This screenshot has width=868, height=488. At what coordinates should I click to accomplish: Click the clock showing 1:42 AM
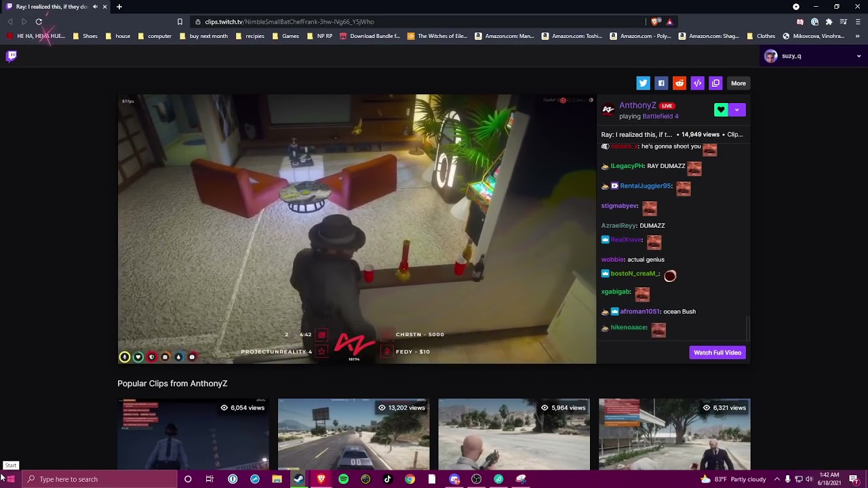[829, 479]
